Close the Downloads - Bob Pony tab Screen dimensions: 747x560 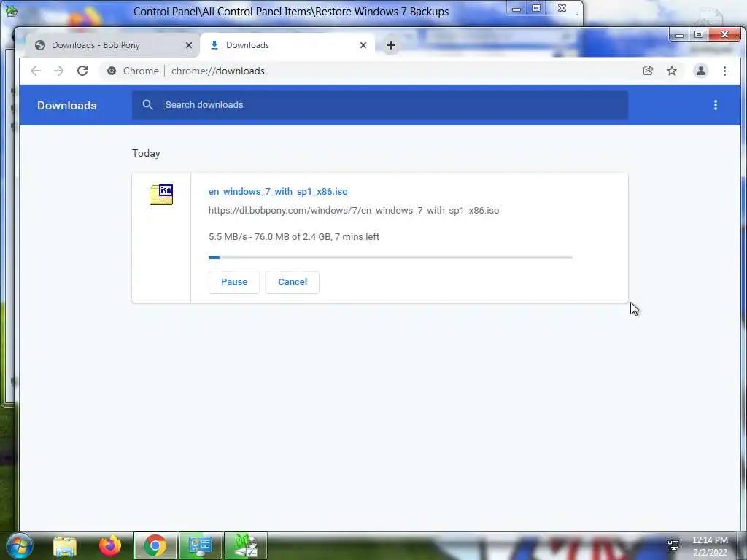point(189,45)
